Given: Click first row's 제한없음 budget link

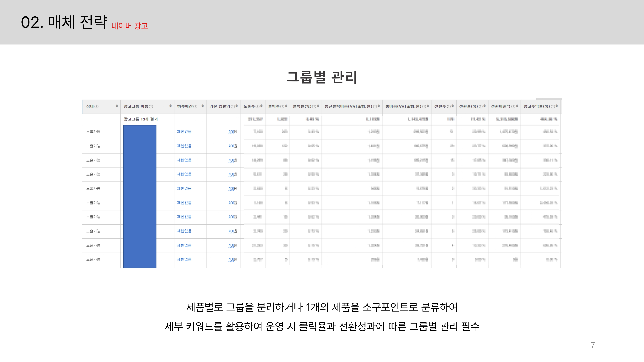Looking at the screenshot, I should pos(184,132).
